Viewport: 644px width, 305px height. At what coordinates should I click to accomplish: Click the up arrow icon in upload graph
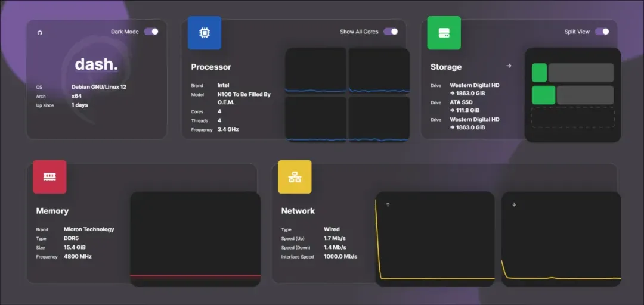click(x=388, y=204)
